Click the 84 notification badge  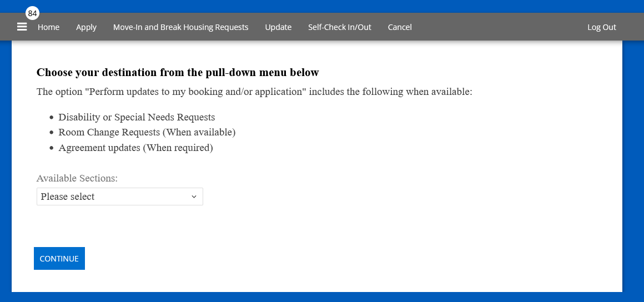coord(32,13)
